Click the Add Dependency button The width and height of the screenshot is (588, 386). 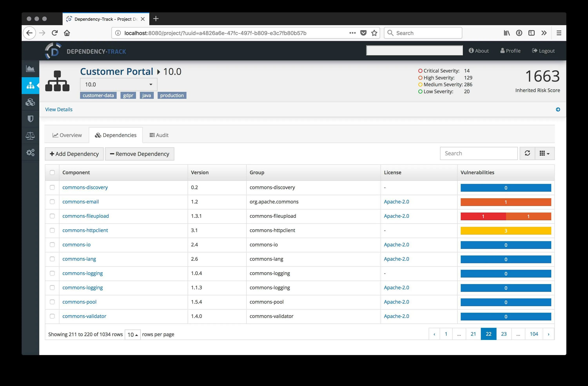(74, 154)
